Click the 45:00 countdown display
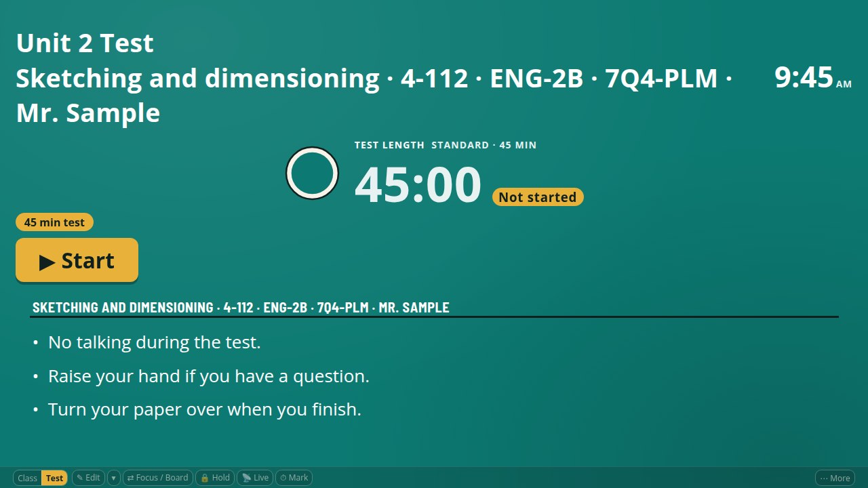 coord(418,185)
